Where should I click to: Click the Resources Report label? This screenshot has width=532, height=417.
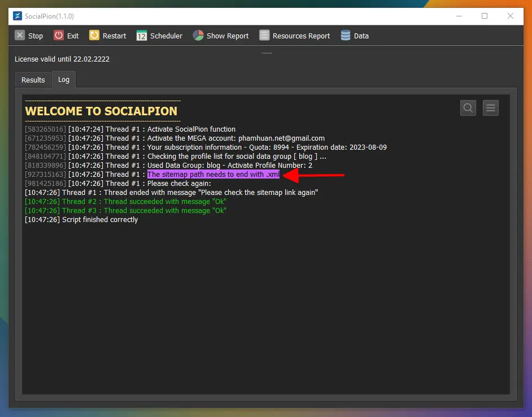301,36
